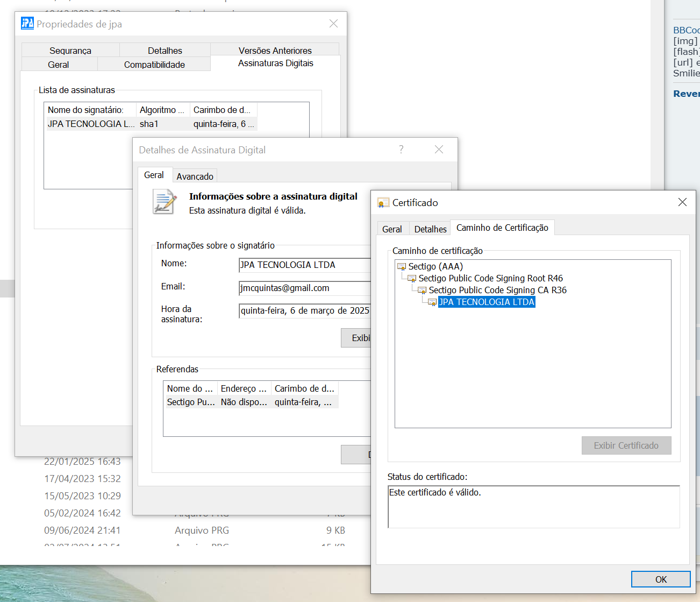Close the Certificado window
The height and width of the screenshot is (602, 700).
(x=682, y=202)
